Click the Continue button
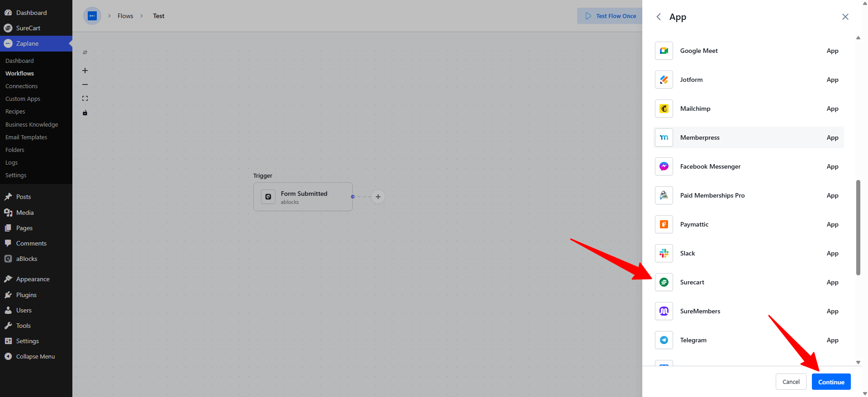 (x=831, y=382)
